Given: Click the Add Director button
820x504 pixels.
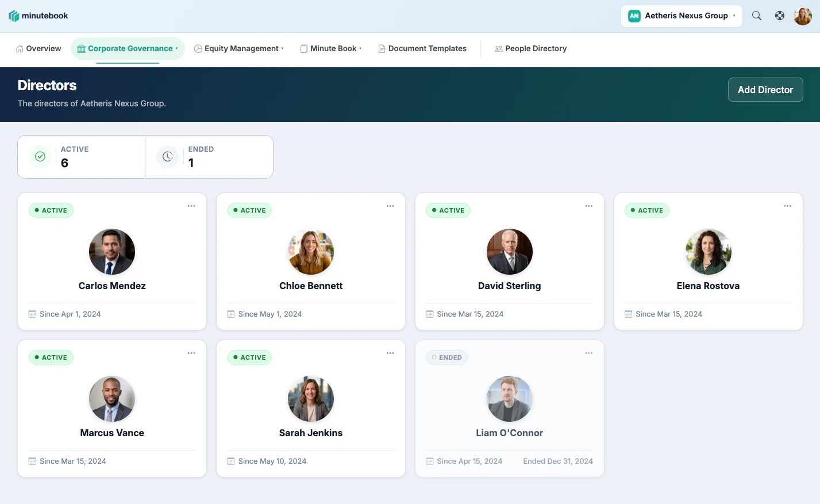Looking at the screenshot, I should 765,90.
